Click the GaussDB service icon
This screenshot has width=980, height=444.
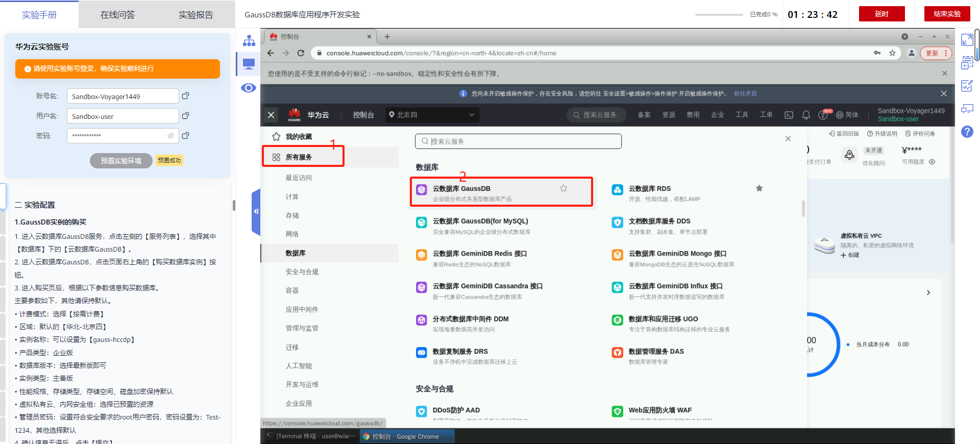(422, 190)
